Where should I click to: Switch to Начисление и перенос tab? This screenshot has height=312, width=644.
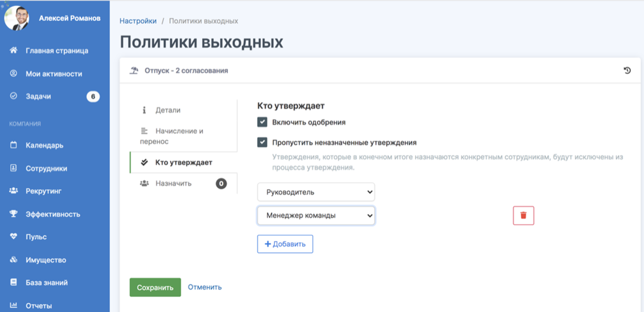[183, 136]
